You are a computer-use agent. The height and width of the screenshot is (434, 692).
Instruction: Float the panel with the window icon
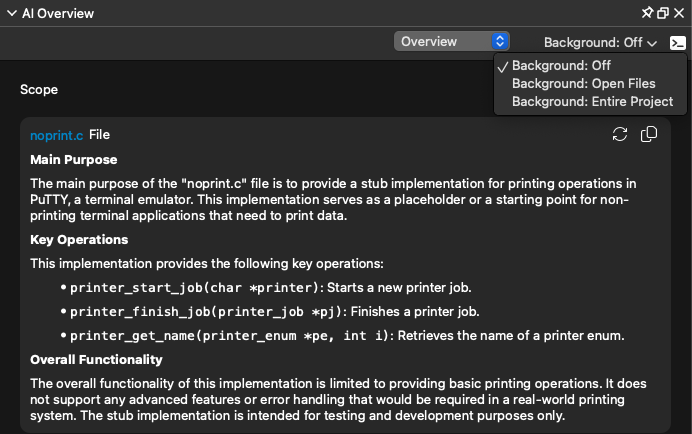(663, 13)
